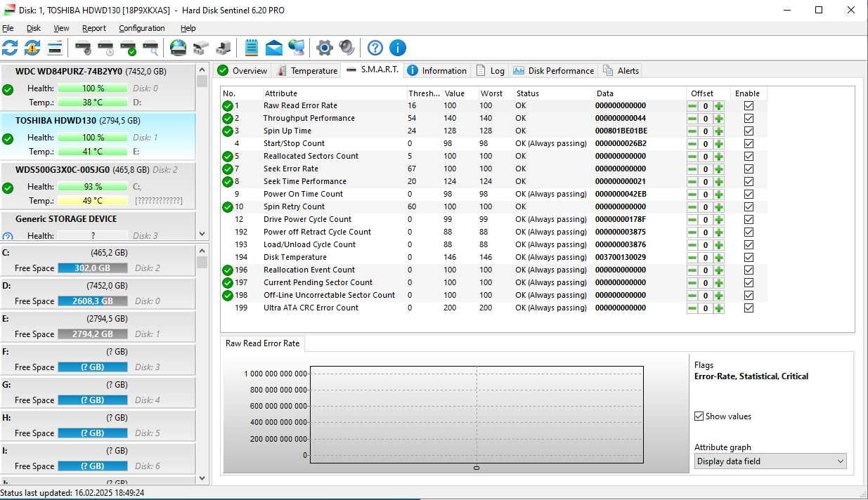868x500 pixels.
Task: Click the globe over disk toolbar icon
Action: point(179,48)
